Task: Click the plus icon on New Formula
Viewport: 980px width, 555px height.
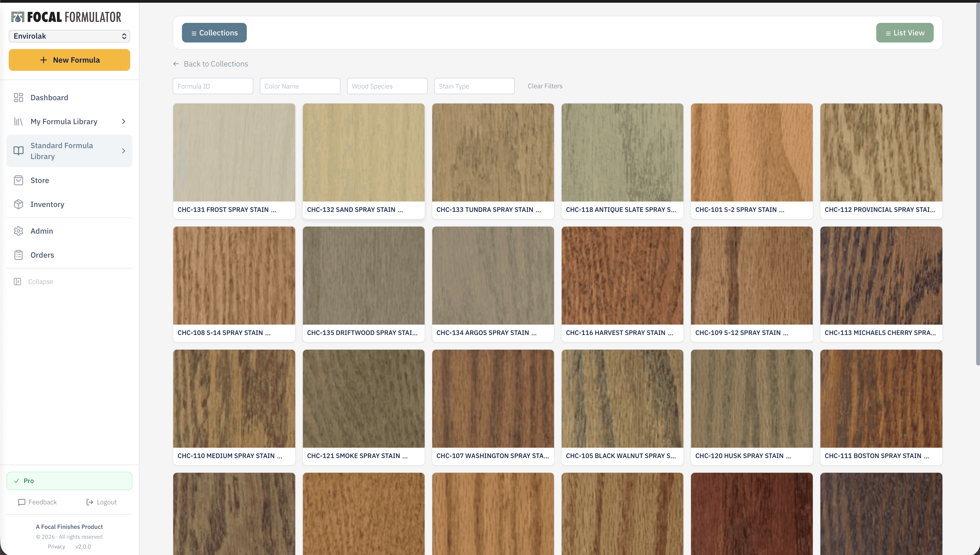Action: coord(44,60)
